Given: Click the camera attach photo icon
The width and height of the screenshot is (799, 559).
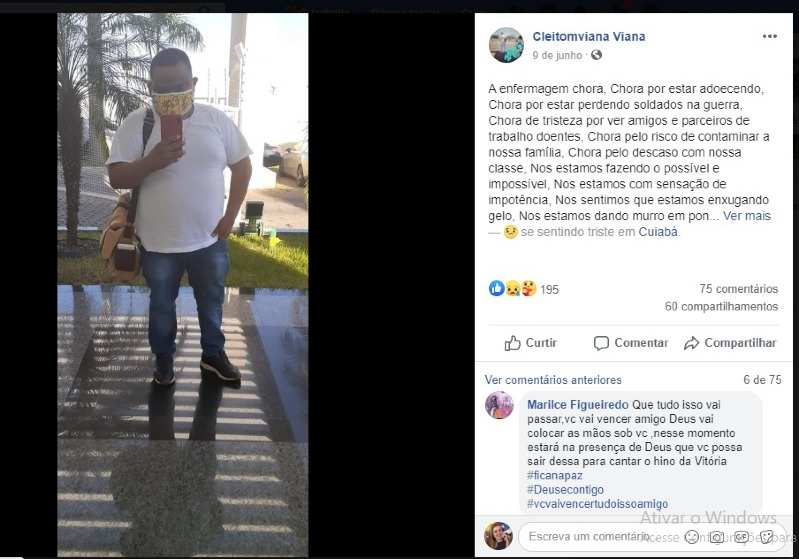Looking at the screenshot, I should point(717,537).
